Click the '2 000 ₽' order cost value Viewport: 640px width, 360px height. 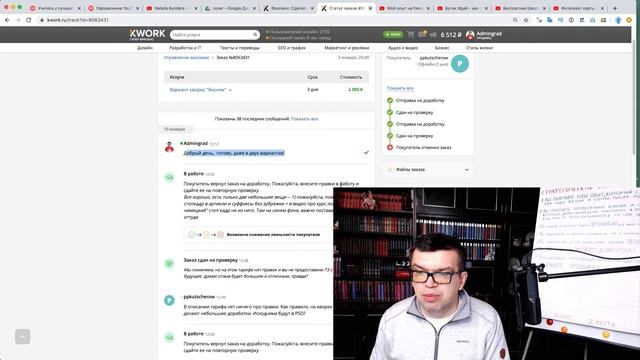(x=355, y=89)
